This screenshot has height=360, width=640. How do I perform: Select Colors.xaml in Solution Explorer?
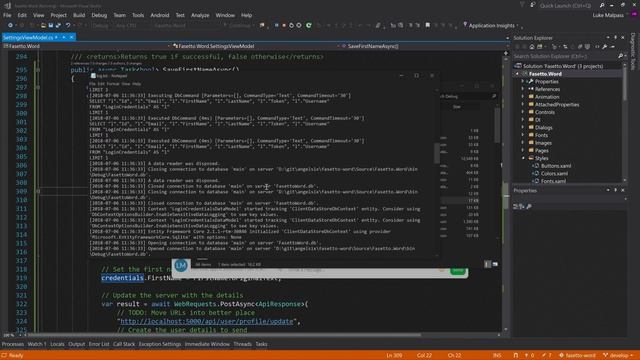coord(554,173)
